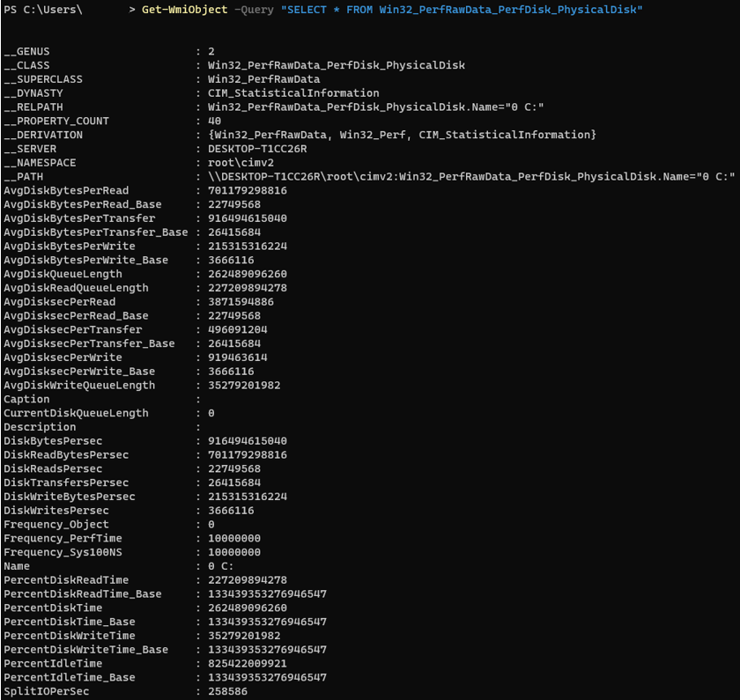The image size is (740, 700).
Task: Click the PercentIdleTime_Base property name
Action: [x=70, y=677]
